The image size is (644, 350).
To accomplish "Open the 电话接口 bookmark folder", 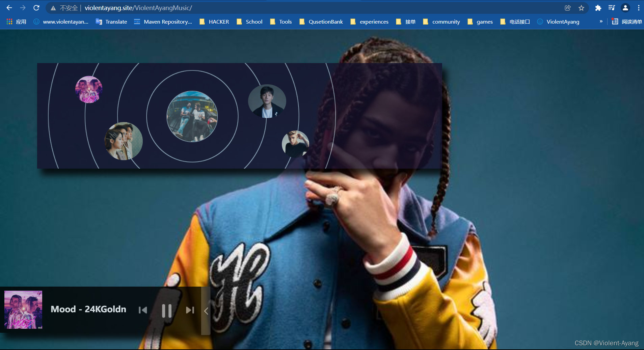I will (515, 22).
